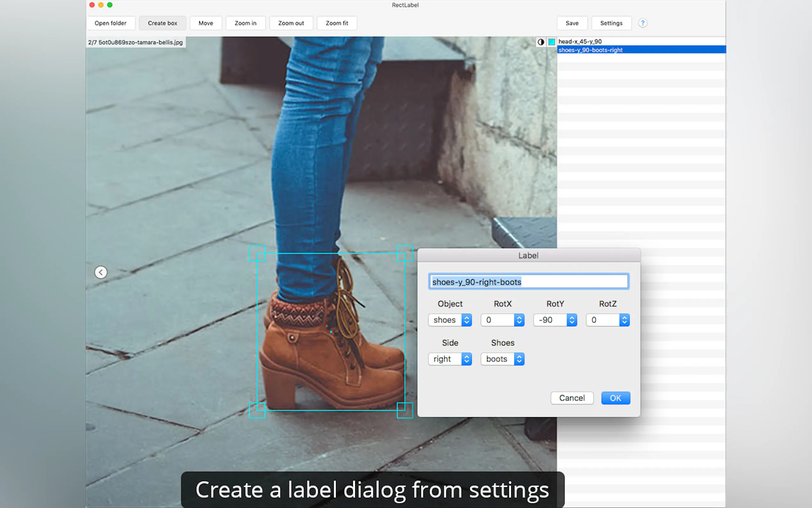Open the RotY dropdown showing -90

tap(555, 320)
